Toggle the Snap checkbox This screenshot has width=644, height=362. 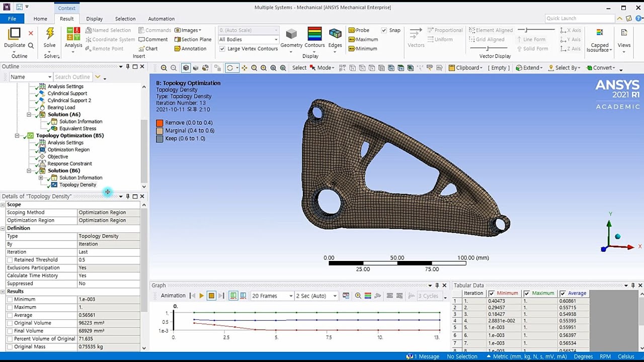coord(384,30)
